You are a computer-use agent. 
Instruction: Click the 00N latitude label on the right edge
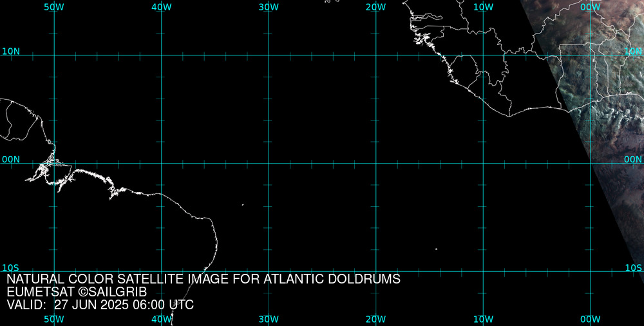(x=633, y=160)
